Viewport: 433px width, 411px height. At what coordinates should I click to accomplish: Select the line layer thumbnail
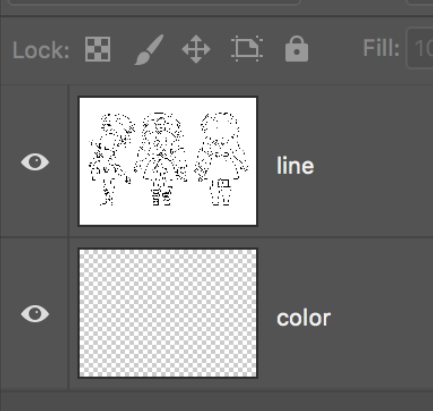168,161
